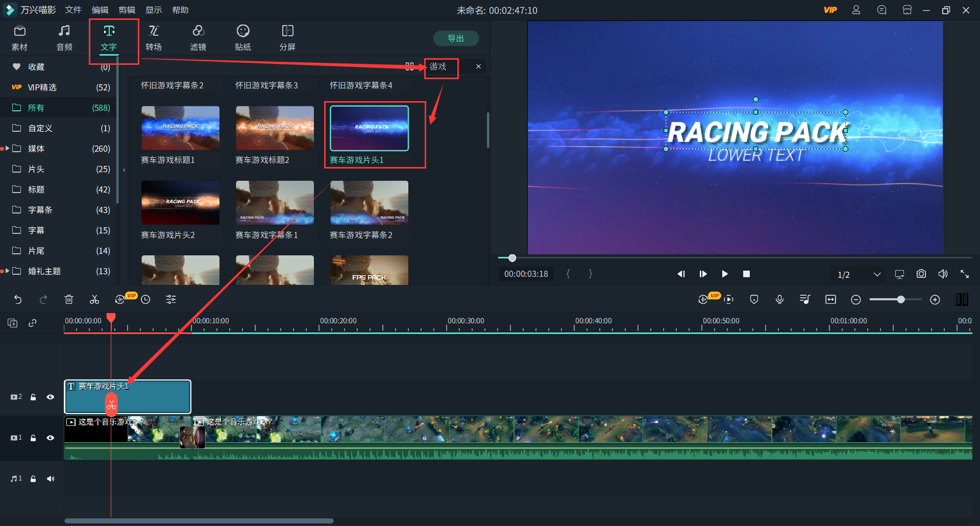
Task: Click the undo arrow icon
Action: pos(18,300)
